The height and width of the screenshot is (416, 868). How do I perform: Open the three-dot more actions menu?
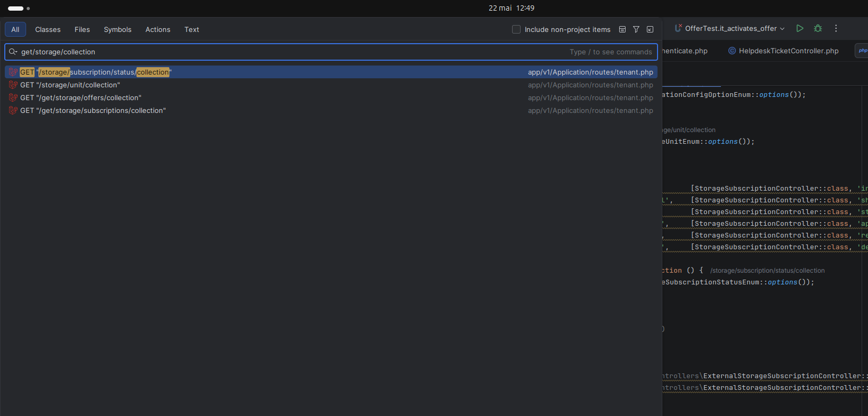pyautogui.click(x=836, y=28)
